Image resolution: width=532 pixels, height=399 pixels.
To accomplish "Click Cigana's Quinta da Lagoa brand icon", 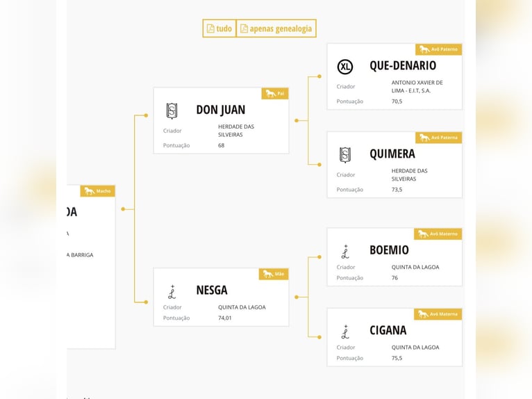I will [345, 332].
